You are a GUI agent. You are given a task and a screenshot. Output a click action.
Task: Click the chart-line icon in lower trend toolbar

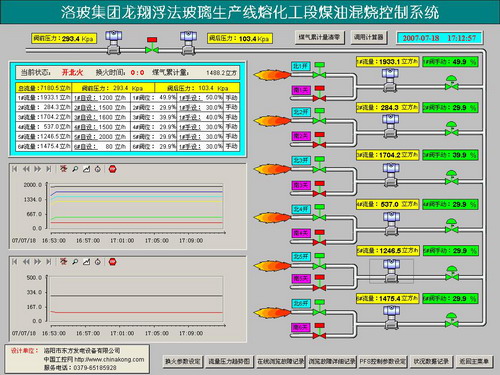tap(86, 262)
